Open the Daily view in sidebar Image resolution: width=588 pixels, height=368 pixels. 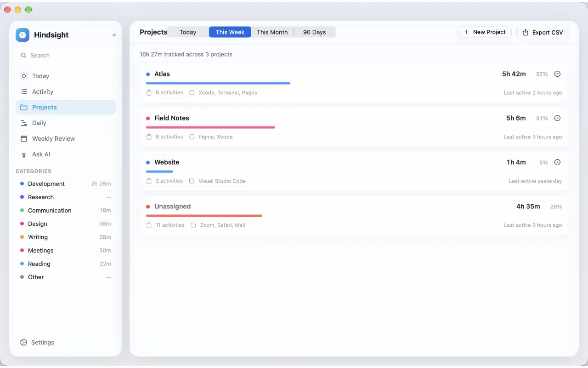tap(66, 123)
